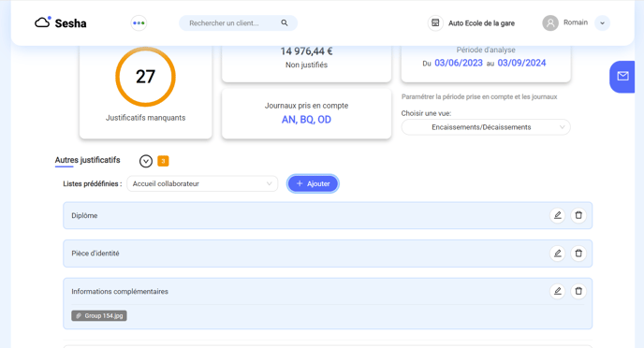644x348 pixels.
Task: Open the Group 154.jpg attachment
Action: [x=99, y=315]
